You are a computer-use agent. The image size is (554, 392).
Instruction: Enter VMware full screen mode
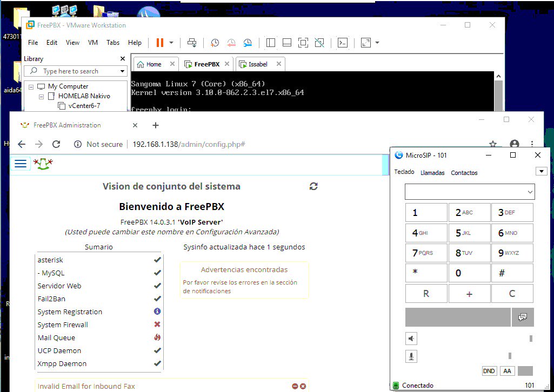[x=303, y=43]
